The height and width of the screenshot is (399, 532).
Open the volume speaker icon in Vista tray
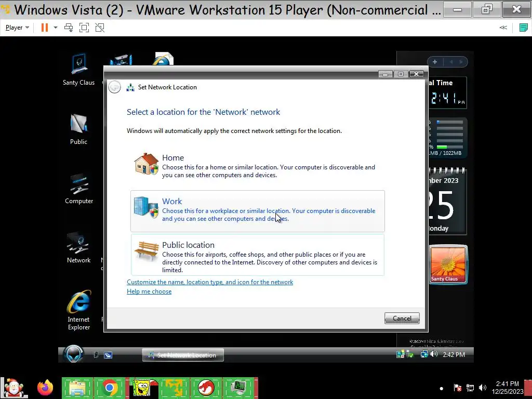(x=434, y=354)
